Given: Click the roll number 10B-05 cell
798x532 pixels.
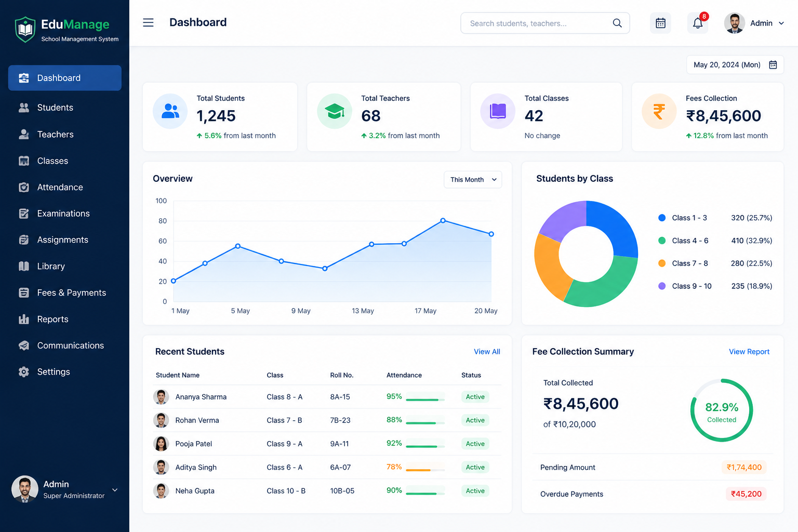Looking at the screenshot, I should [x=342, y=491].
